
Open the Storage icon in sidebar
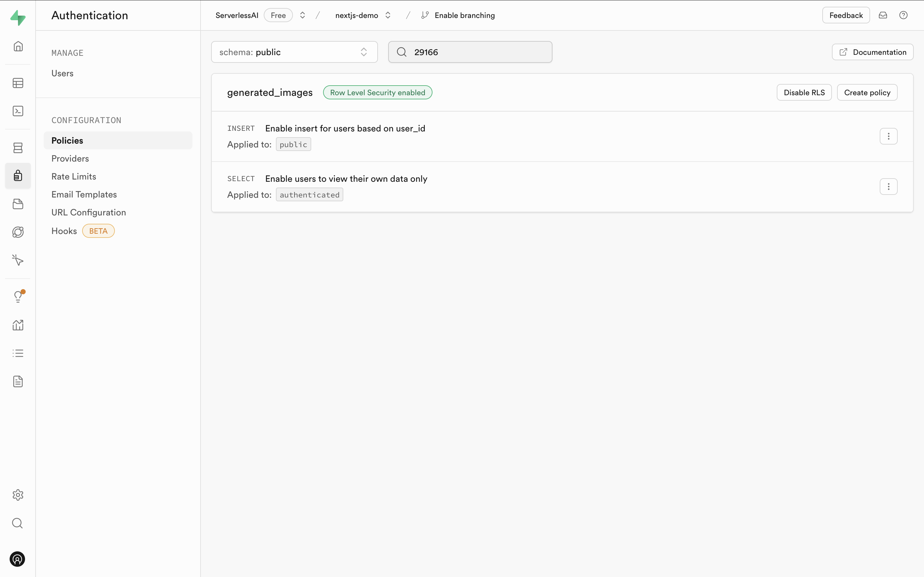click(18, 204)
